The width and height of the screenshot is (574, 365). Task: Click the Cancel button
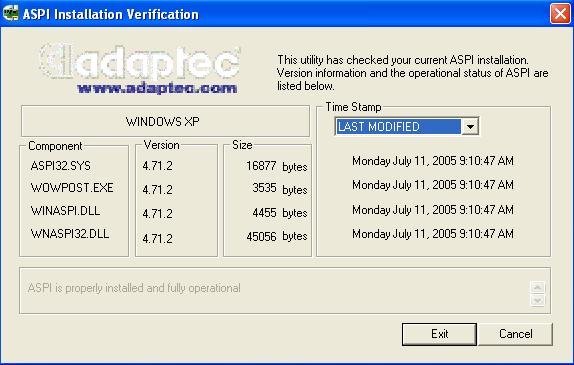point(515,334)
